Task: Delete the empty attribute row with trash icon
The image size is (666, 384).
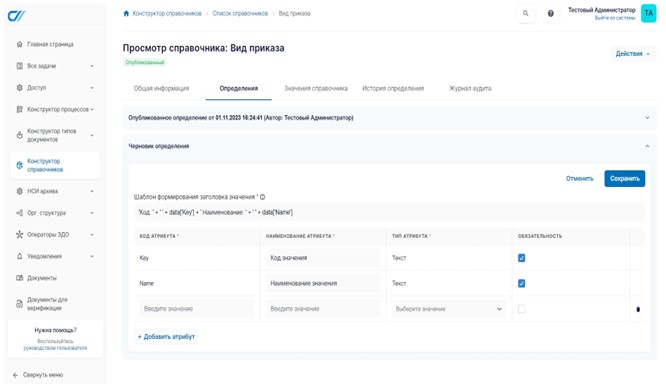Action: (x=638, y=309)
